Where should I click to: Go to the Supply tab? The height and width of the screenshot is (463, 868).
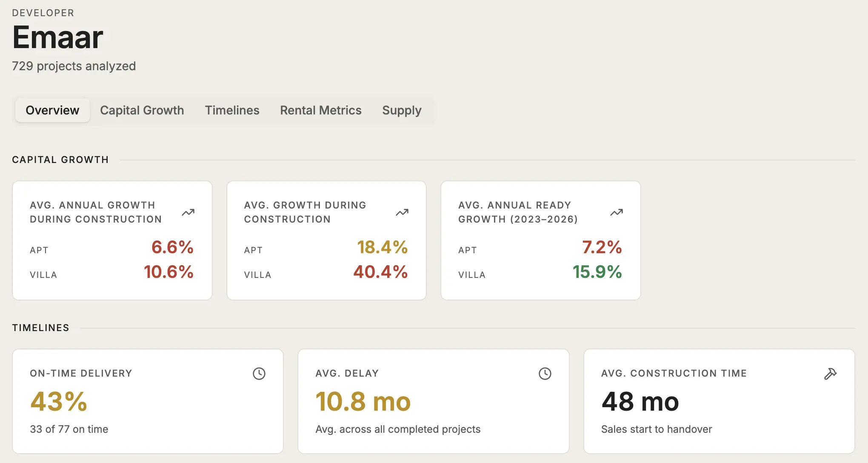pyautogui.click(x=402, y=110)
